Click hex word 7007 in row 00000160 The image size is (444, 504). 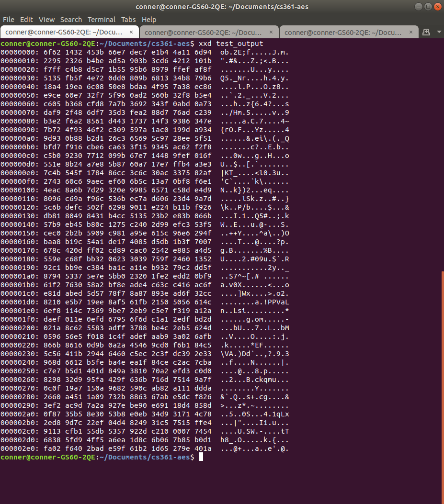click(x=203, y=242)
